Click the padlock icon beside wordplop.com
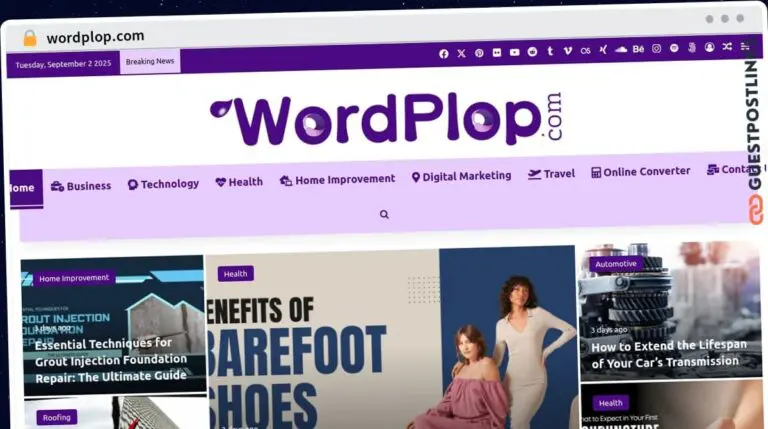Screen dimensions: 768x429 (x=30, y=38)
